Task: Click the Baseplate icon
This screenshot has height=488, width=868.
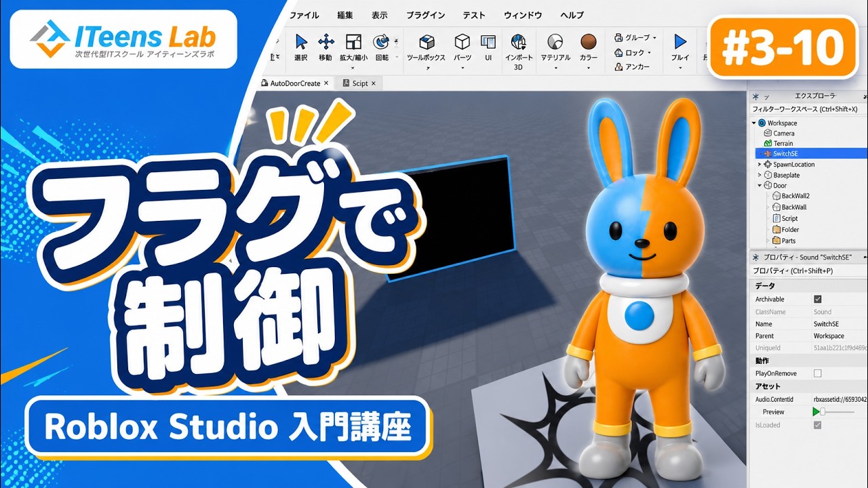Action: point(768,175)
